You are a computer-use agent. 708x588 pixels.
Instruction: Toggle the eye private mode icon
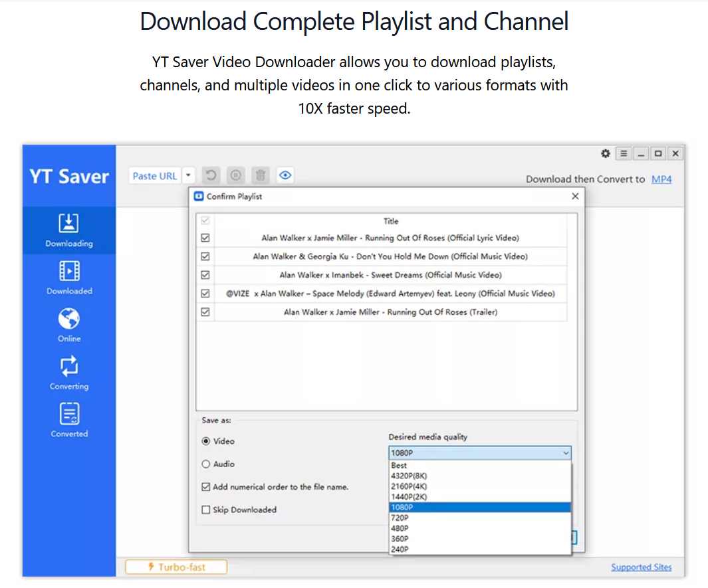point(285,175)
